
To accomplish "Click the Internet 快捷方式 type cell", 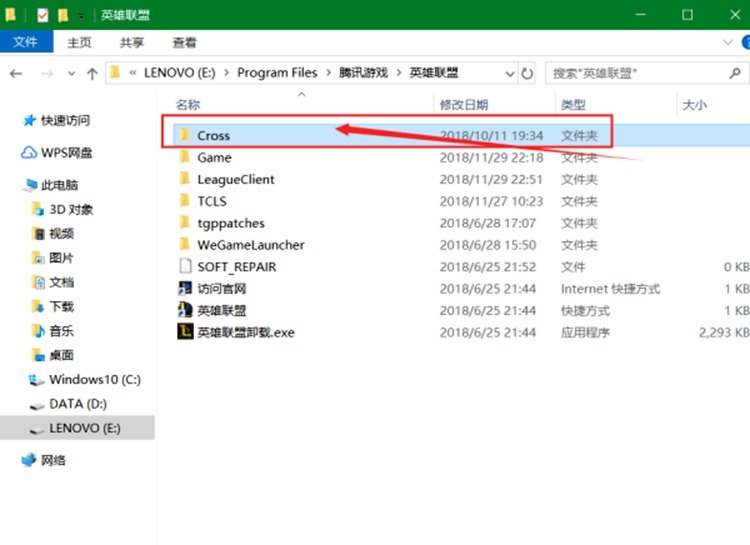I will [x=610, y=289].
